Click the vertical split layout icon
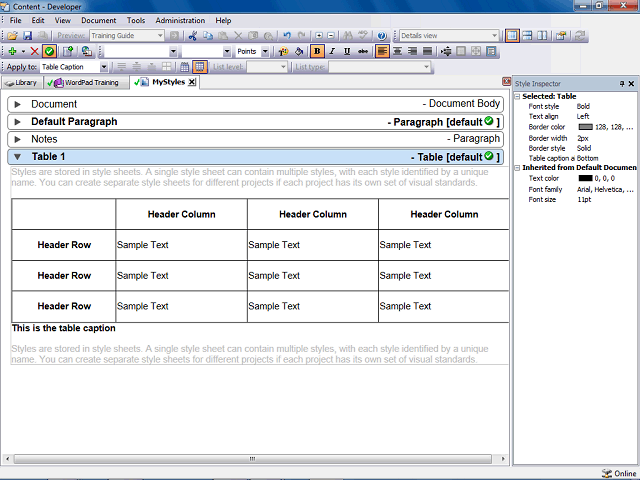 point(542,36)
